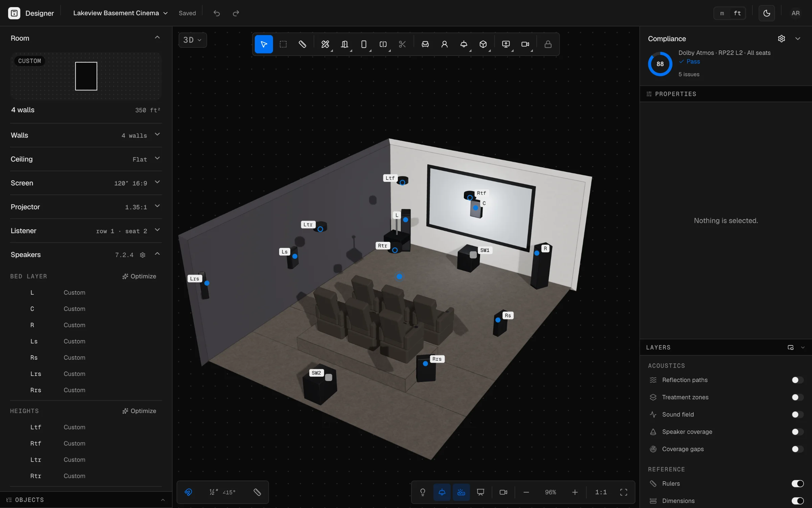Click the fullscreen fit icon
812x508 pixels.
pyautogui.click(x=624, y=492)
